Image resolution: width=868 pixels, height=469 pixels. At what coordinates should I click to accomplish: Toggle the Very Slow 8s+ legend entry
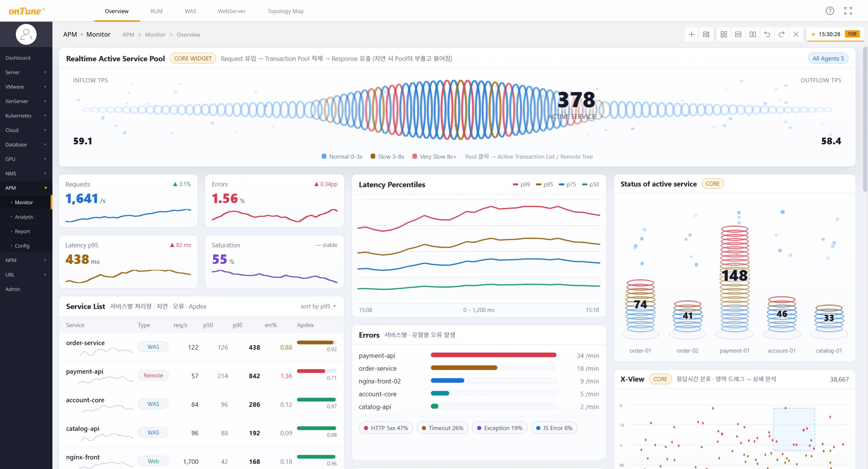click(x=434, y=157)
